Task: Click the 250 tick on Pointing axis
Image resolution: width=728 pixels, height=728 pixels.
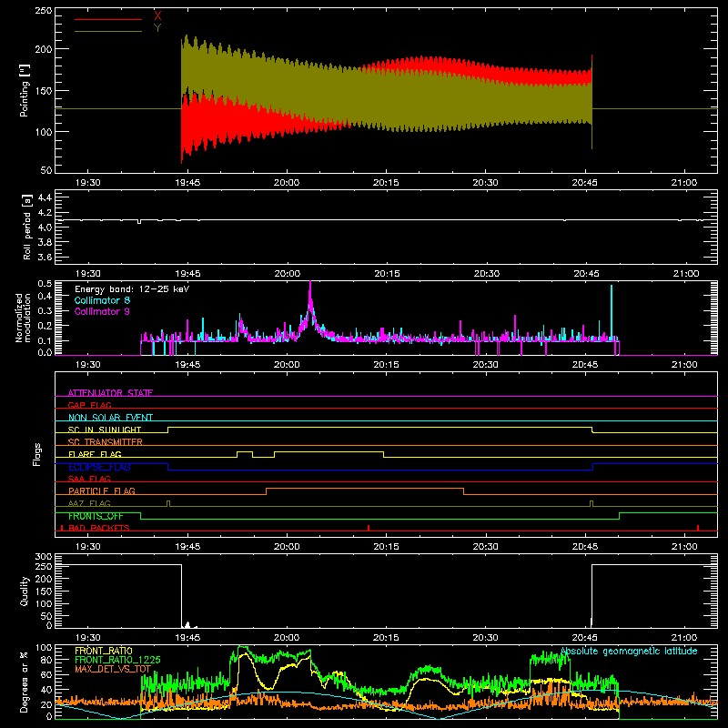Action: tap(44, 11)
